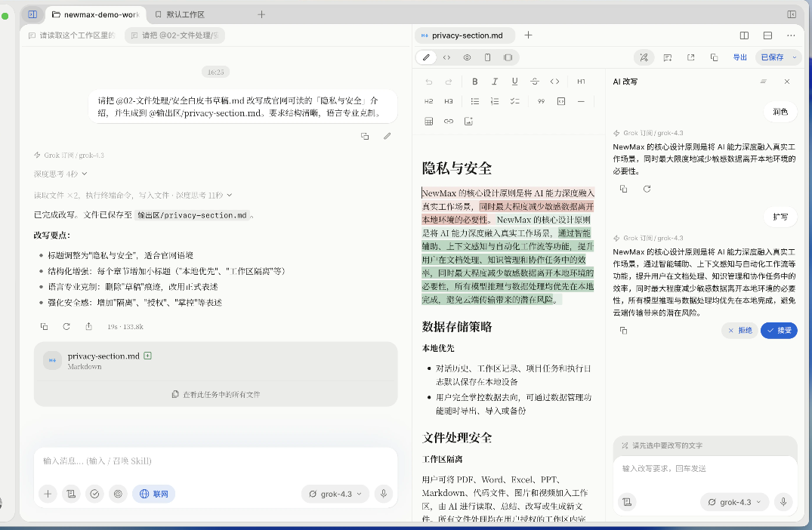Focus the chat message input field
Viewport: 812px width, 530px height.
pyautogui.click(x=215, y=461)
